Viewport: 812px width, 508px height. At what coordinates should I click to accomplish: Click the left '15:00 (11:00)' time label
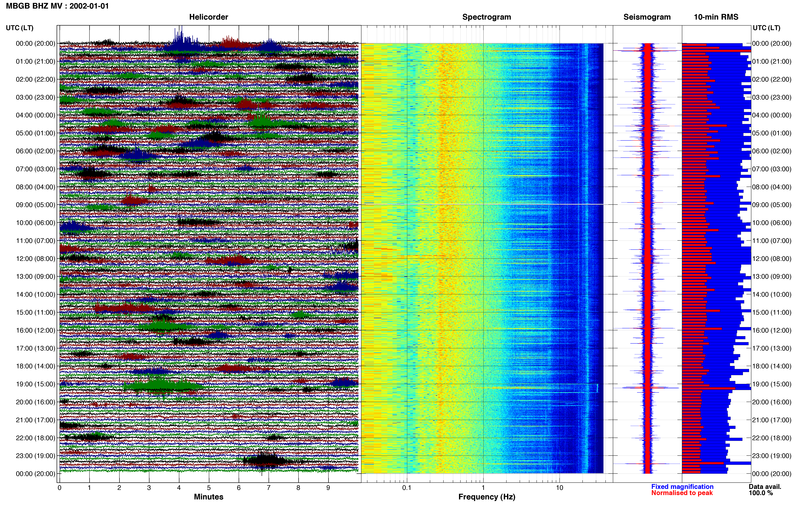(x=35, y=313)
